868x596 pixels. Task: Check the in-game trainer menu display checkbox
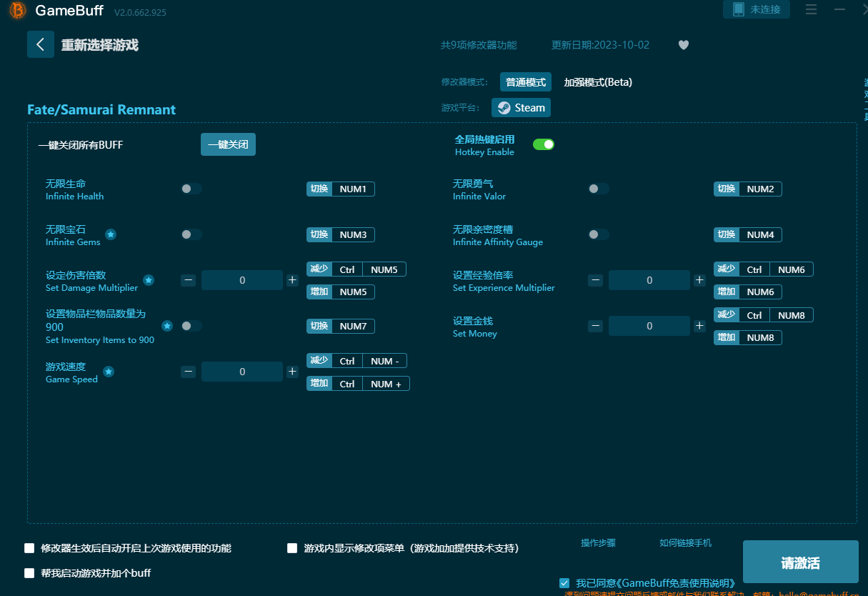click(292, 548)
